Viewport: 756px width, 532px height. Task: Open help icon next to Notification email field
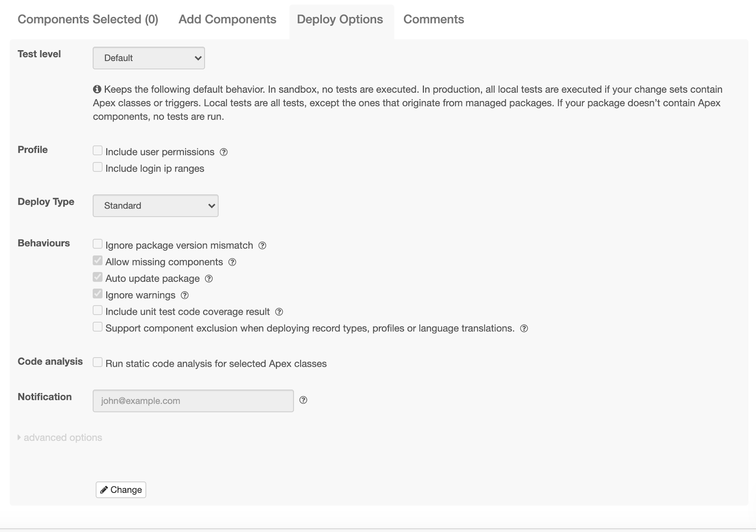pyautogui.click(x=303, y=400)
